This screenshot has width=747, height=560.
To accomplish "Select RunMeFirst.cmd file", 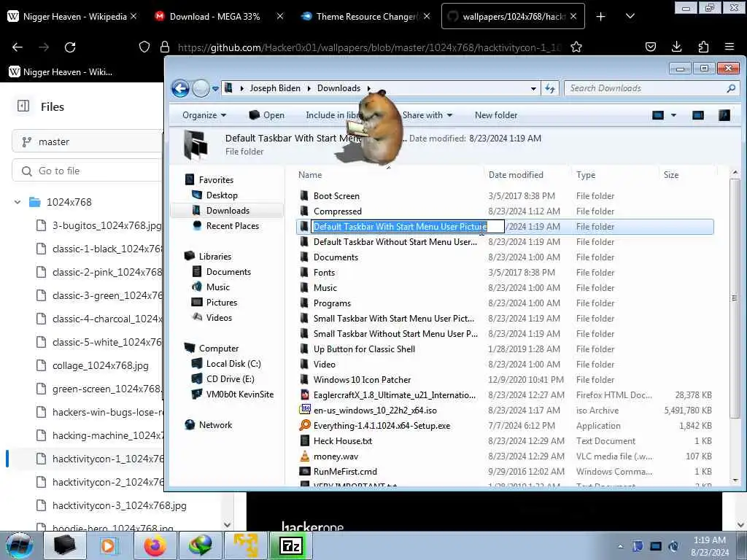I will pyautogui.click(x=345, y=472).
